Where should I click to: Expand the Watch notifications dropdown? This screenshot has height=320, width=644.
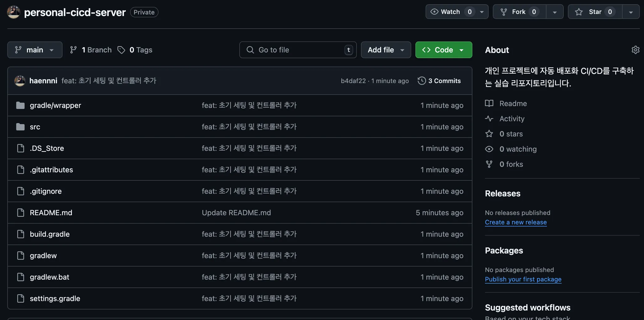click(457, 12)
